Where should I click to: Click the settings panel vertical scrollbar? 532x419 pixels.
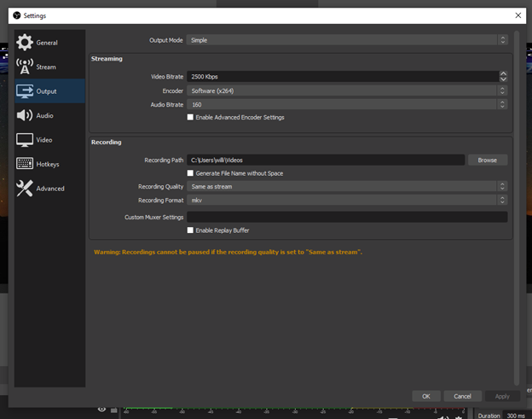517,208
